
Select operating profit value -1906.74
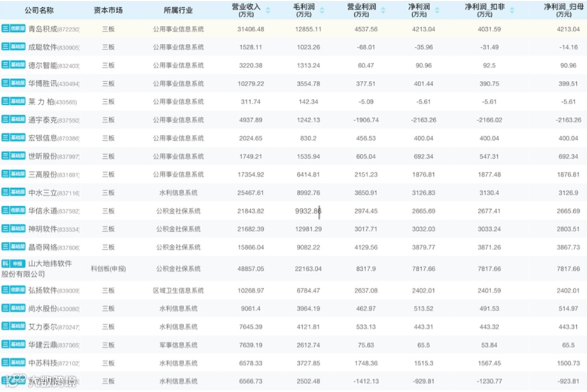tap(366, 120)
